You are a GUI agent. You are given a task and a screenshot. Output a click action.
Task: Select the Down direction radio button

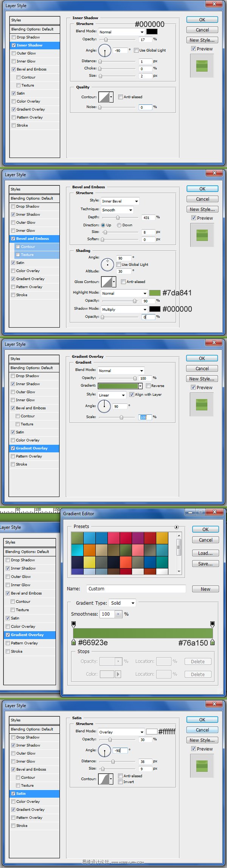click(119, 225)
